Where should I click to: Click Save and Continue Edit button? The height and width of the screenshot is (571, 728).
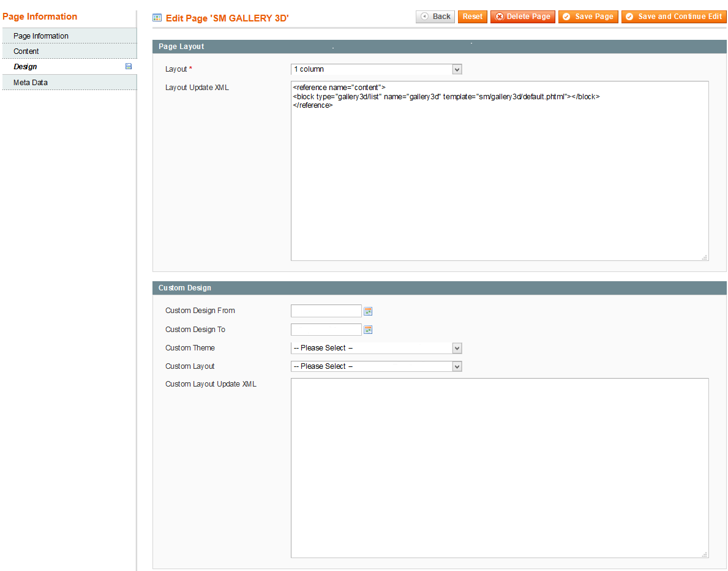674,17
